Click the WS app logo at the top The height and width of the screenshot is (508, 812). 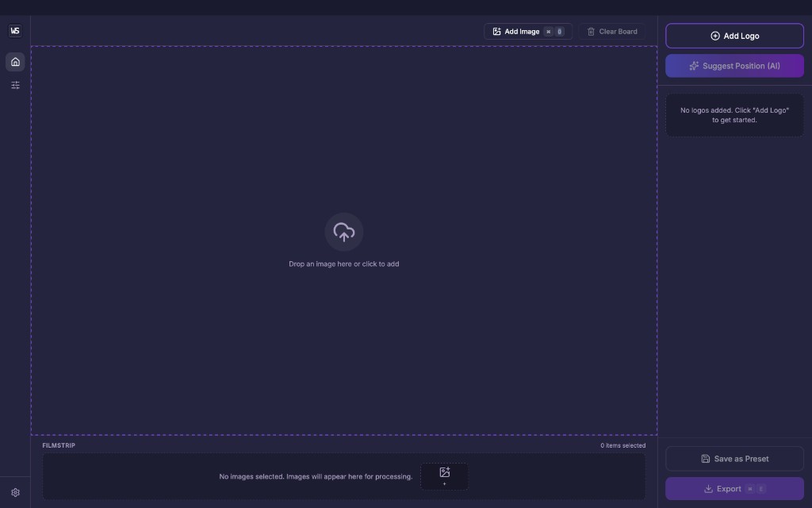tap(15, 31)
